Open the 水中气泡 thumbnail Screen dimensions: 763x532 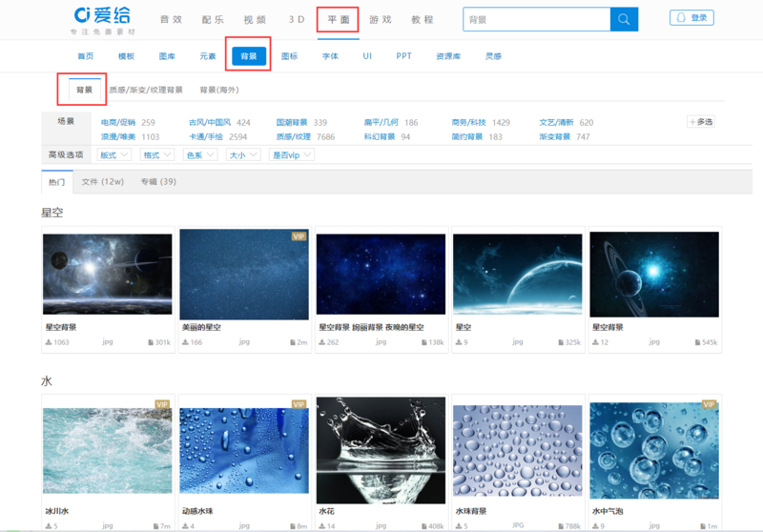tap(654, 451)
